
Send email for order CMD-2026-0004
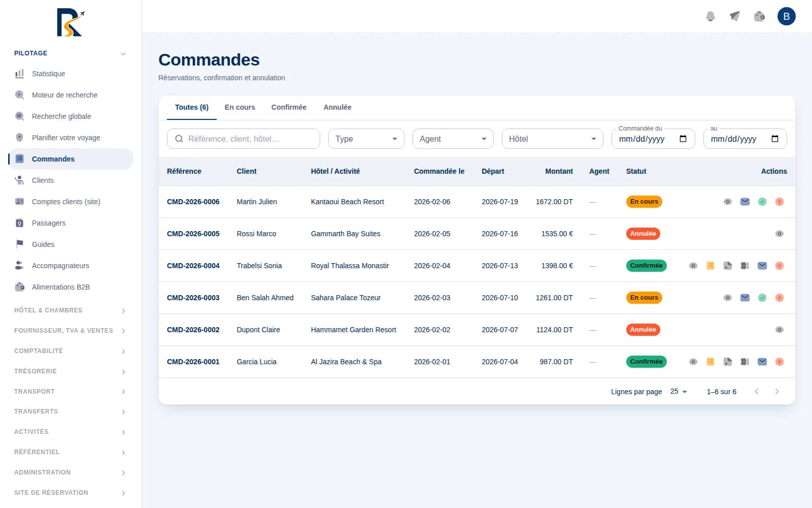pos(762,266)
